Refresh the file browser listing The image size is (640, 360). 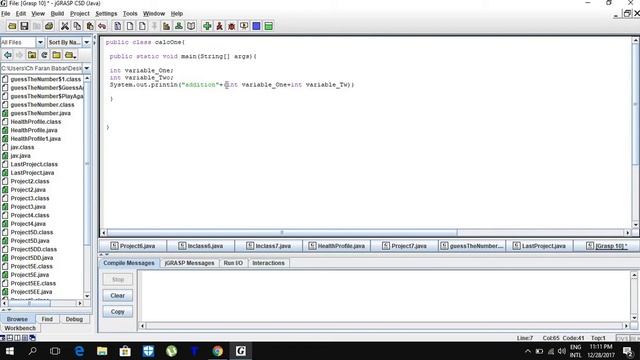[44, 55]
